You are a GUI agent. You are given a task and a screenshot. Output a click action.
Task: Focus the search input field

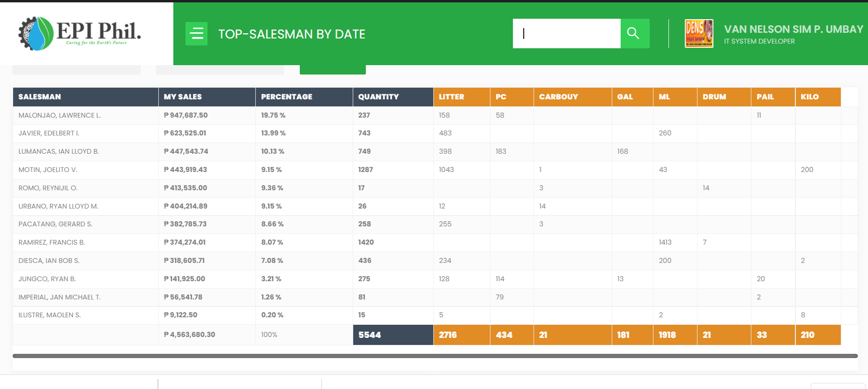[x=567, y=33]
